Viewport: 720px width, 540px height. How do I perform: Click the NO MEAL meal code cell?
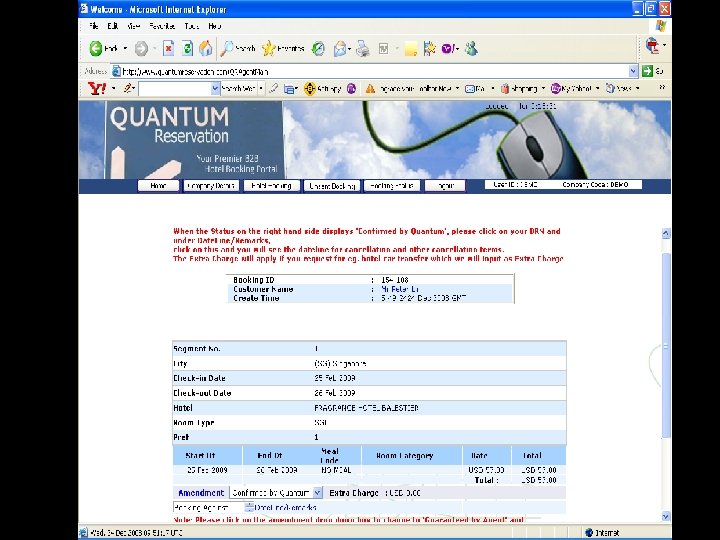(336, 470)
